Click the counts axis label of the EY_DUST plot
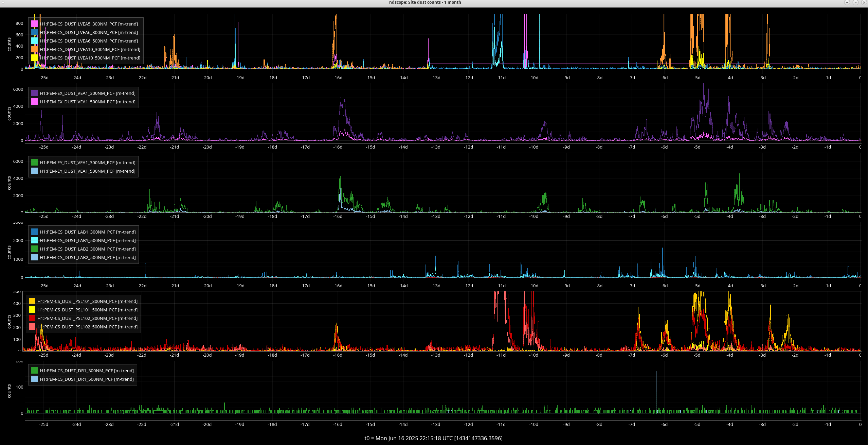The width and height of the screenshot is (868, 445). 9,183
